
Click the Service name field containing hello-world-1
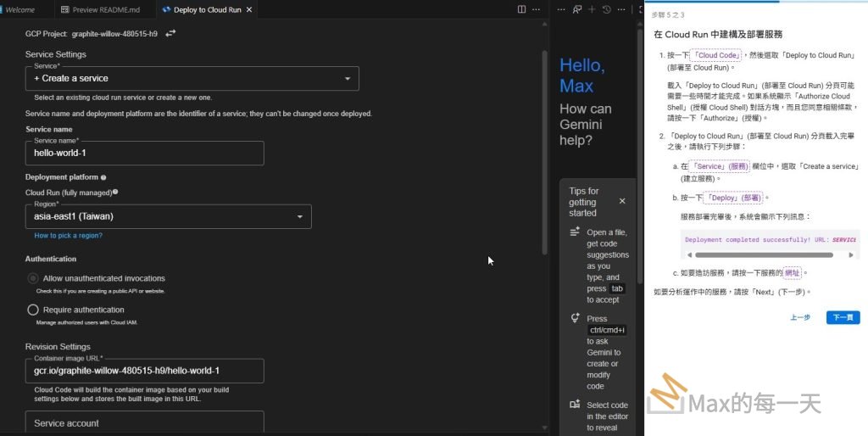[x=144, y=154]
